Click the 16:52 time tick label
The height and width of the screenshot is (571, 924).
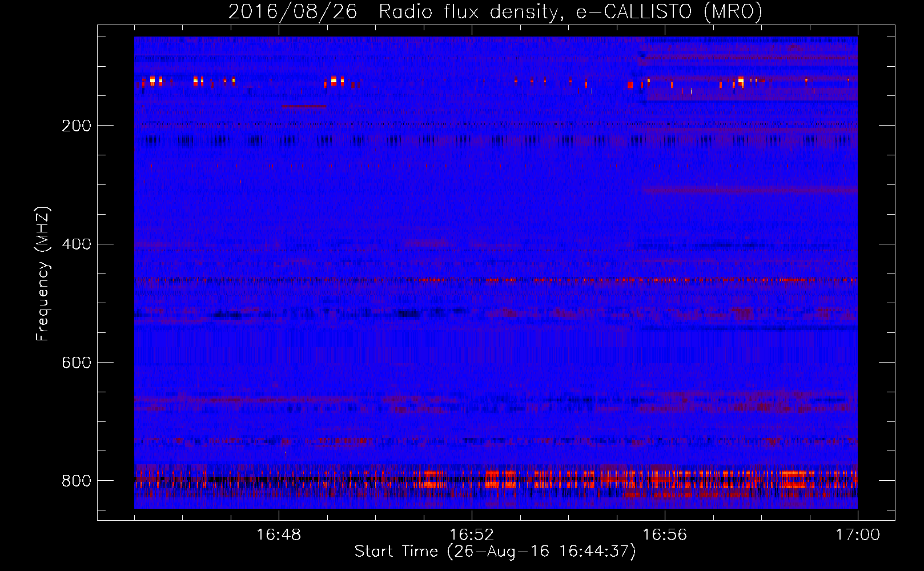coord(472,534)
